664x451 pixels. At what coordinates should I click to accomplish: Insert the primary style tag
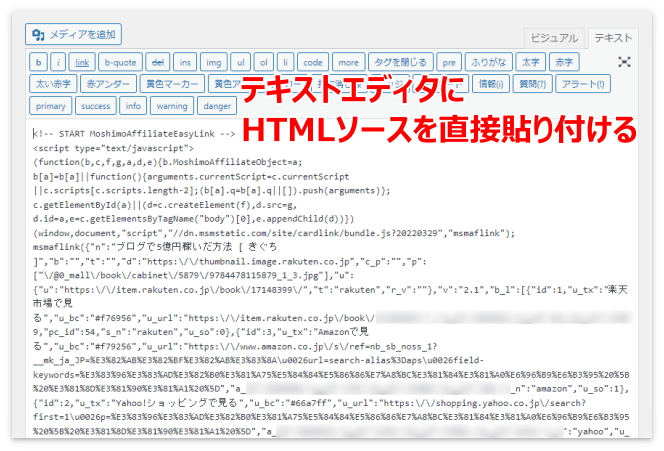coord(50,106)
